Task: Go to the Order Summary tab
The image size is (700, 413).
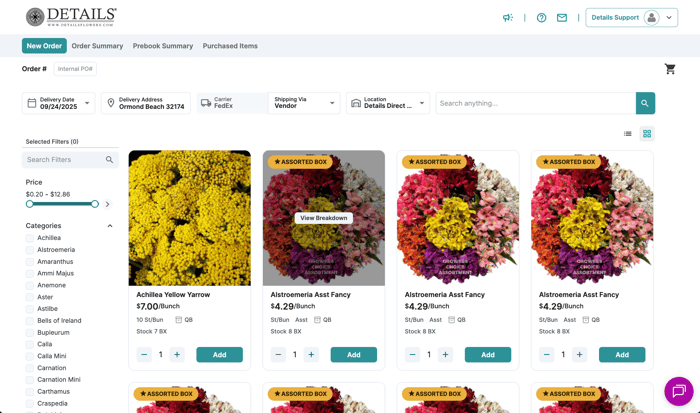Action: pyautogui.click(x=97, y=46)
